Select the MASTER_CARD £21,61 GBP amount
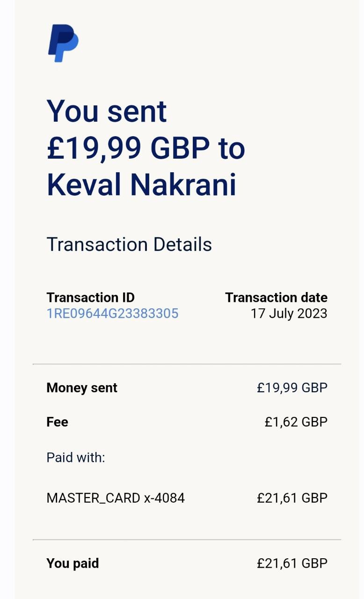Screen dimensions: 364x599 click(292, 498)
